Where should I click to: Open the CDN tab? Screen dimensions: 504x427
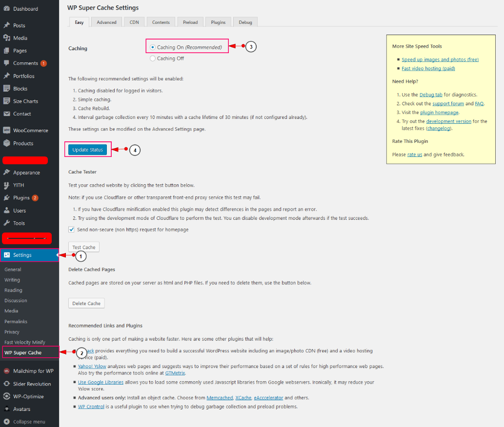(134, 22)
